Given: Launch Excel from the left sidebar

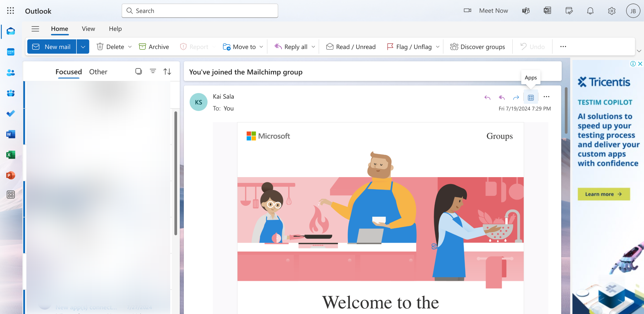Looking at the screenshot, I should pos(11,155).
